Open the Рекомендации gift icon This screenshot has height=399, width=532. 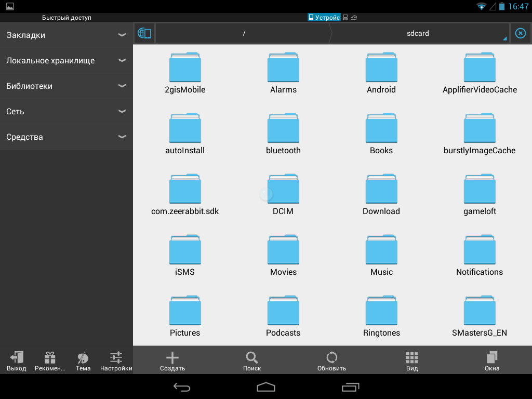click(x=50, y=358)
